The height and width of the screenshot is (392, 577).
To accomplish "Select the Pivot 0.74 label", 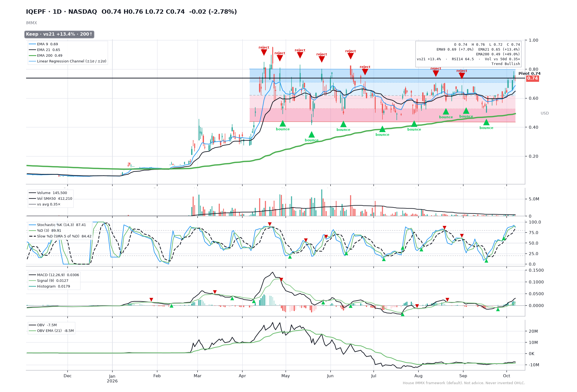I will 529,73.
